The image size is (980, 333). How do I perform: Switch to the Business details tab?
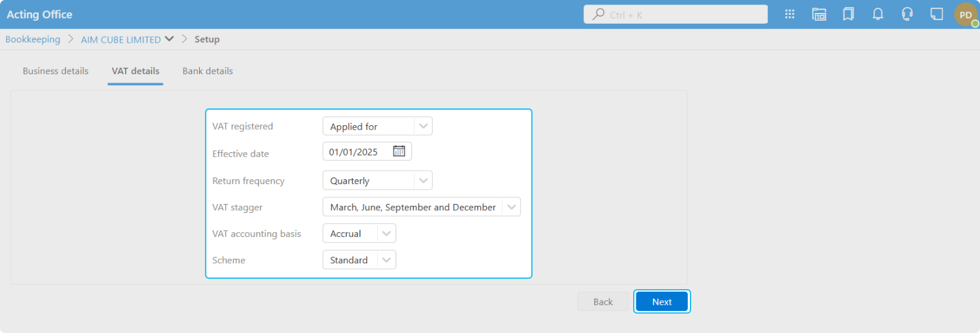[x=55, y=71]
